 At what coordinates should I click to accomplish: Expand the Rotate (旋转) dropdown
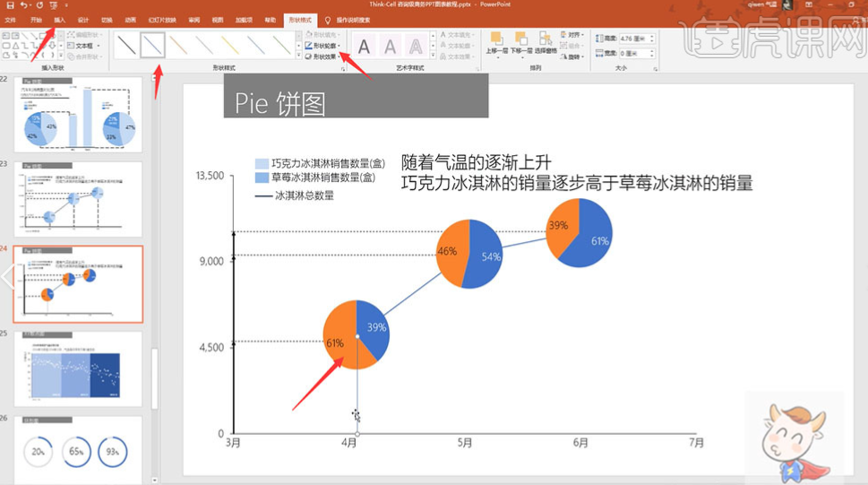click(x=573, y=56)
